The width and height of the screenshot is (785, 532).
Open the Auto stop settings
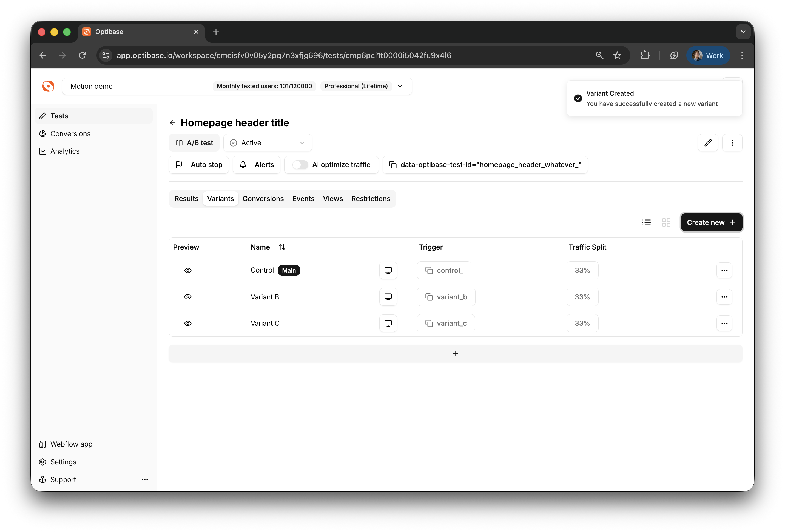(199, 165)
